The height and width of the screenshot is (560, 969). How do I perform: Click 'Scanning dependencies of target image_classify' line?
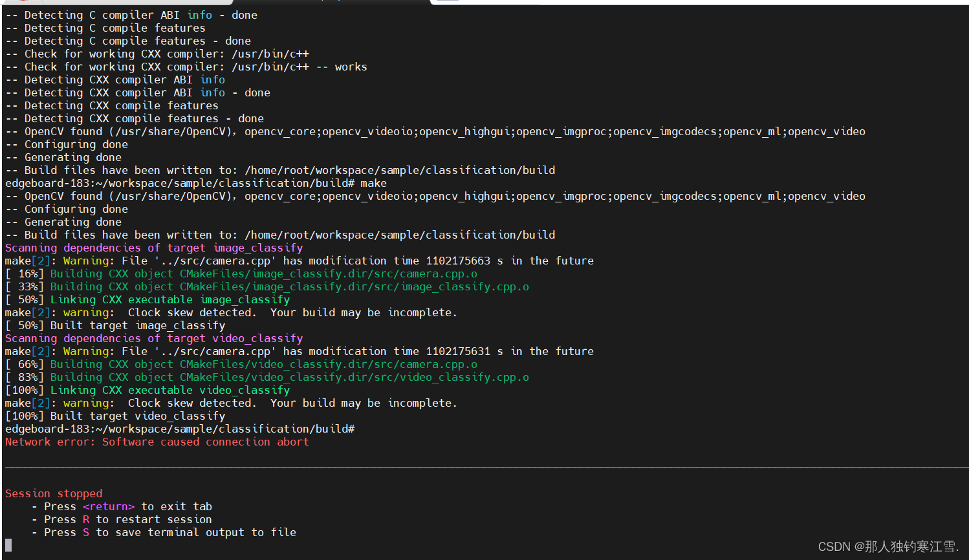point(154,248)
